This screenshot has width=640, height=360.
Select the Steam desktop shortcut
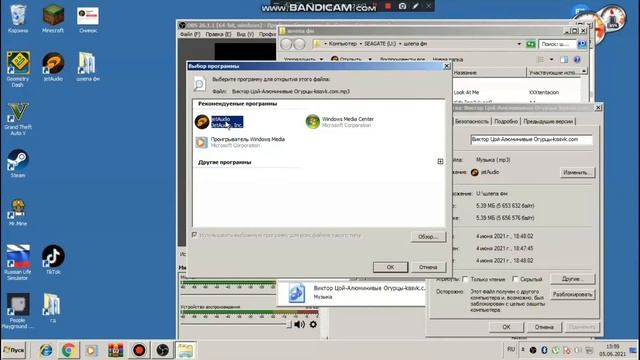tap(18, 163)
